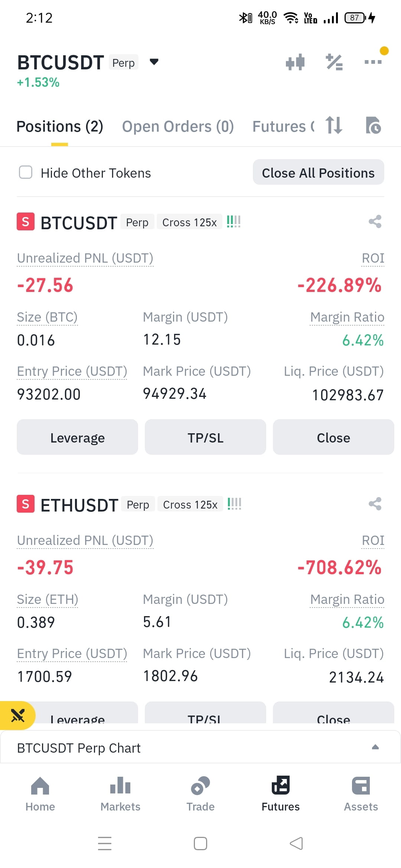Open the three-dot more options menu
This screenshot has height=868, width=401.
coord(373,62)
